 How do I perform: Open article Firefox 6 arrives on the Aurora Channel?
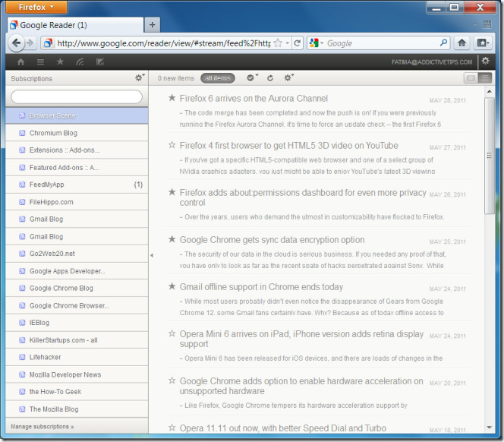(254, 99)
